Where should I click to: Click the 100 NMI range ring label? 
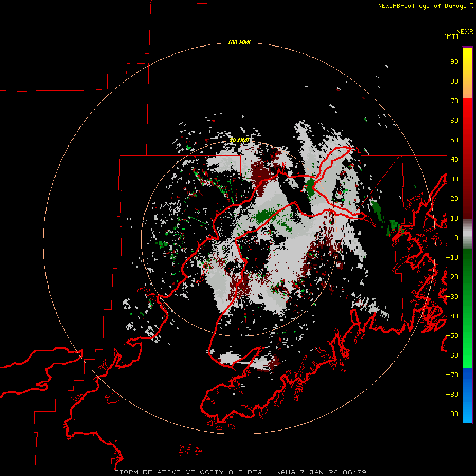[x=239, y=42]
